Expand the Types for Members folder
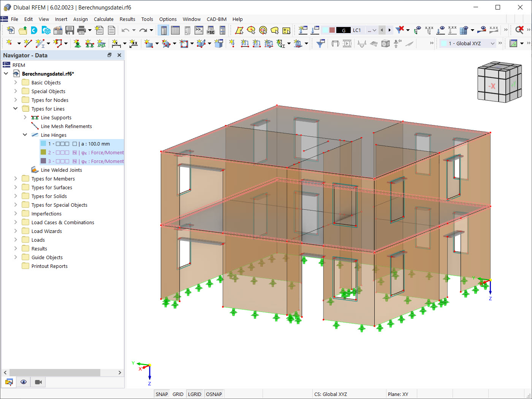This screenshot has width=532, height=399. tap(16, 179)
